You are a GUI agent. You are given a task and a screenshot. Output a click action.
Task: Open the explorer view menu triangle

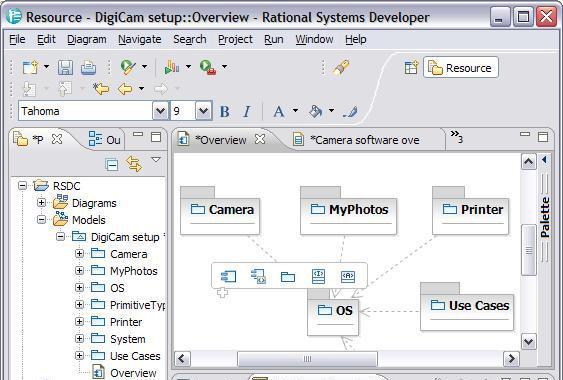coord(156,159)
